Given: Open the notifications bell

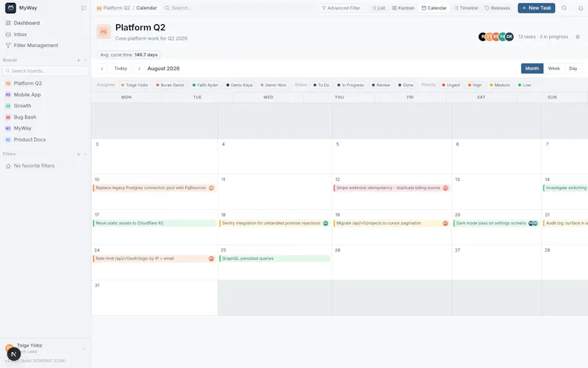Looking at the screenshot, I should click(581, 8).
